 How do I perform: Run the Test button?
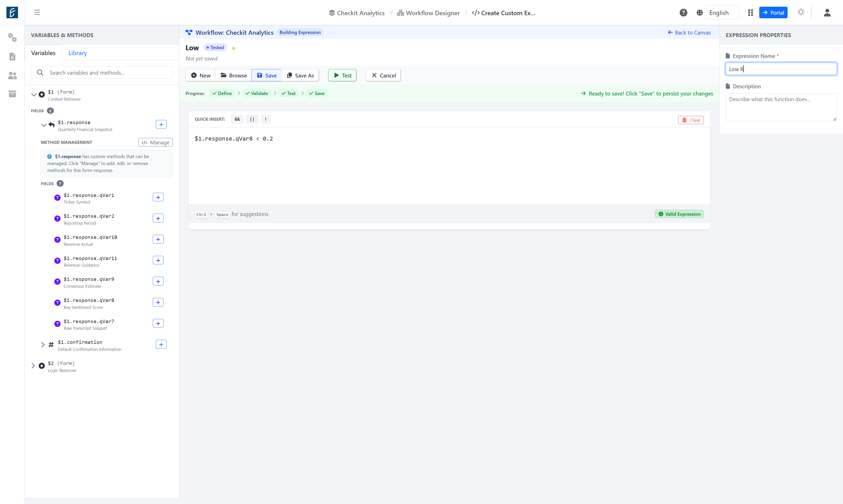[342, 75]
